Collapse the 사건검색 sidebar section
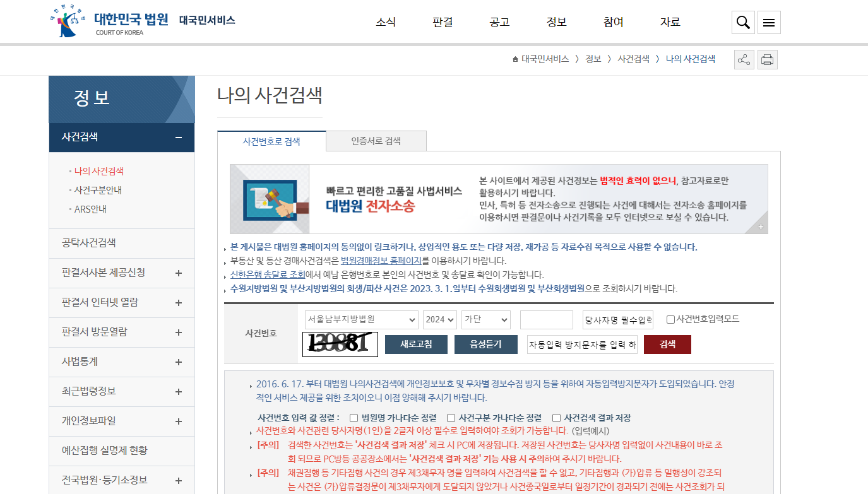 [x=179, y=138]
